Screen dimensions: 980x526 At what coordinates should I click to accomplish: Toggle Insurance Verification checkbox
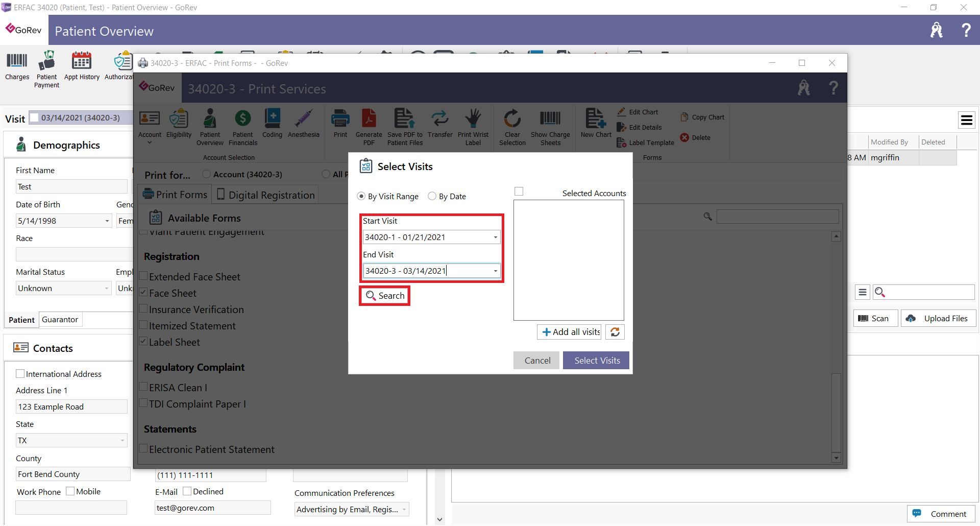pos(144,309)
